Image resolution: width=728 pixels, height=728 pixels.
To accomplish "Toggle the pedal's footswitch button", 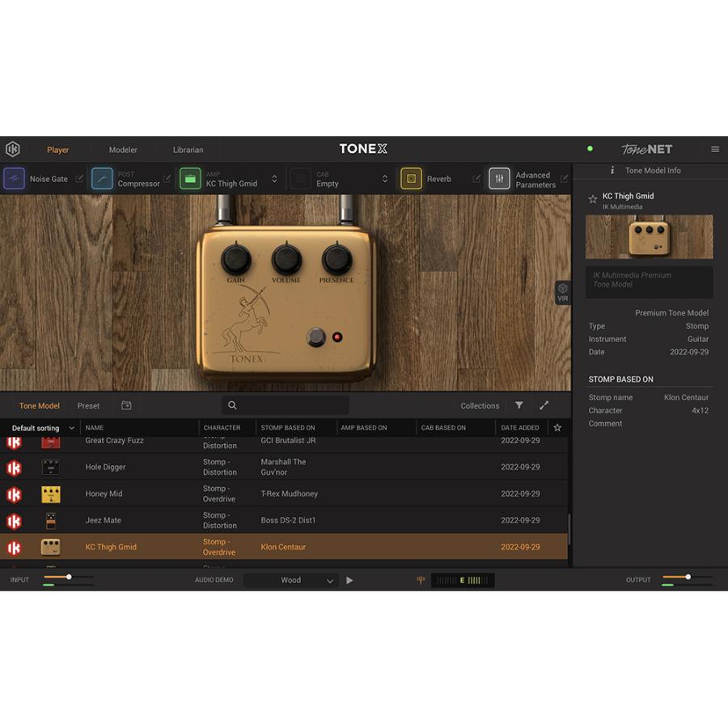I will pos(316,337).
